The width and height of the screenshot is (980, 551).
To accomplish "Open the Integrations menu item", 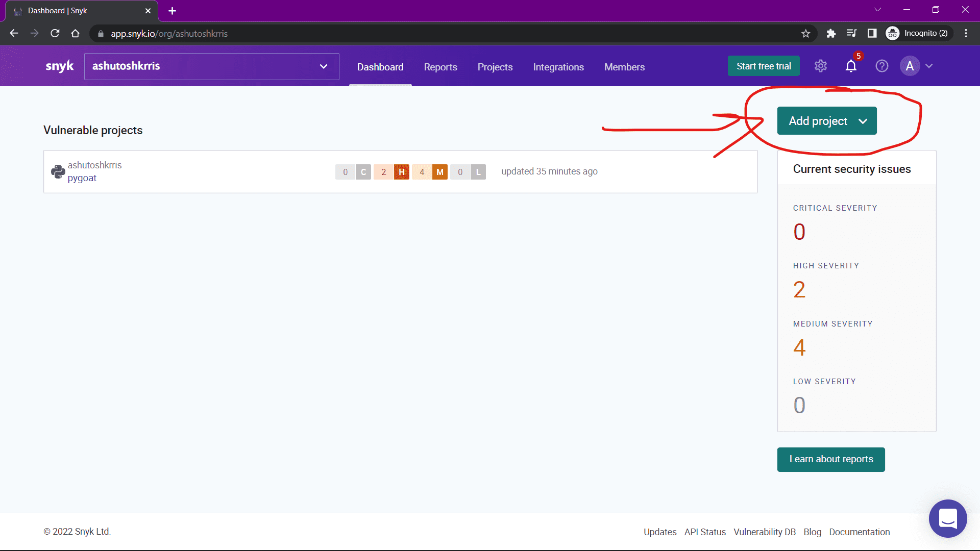I will [558, 67].
